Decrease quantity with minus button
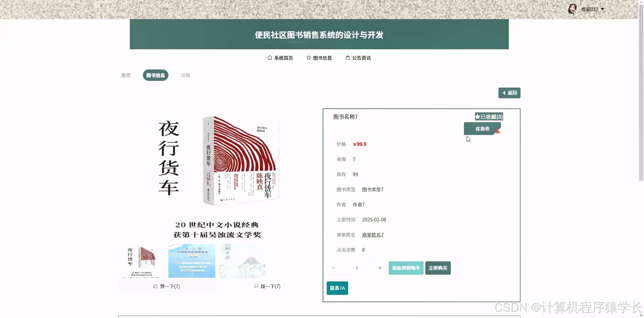Image resolution: width=644 pixels, height=318 pixels. click(333, 268)
